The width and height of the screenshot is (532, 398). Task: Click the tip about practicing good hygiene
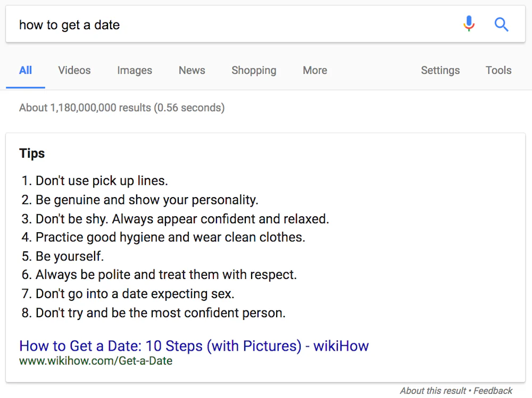[x=170, y=237]
